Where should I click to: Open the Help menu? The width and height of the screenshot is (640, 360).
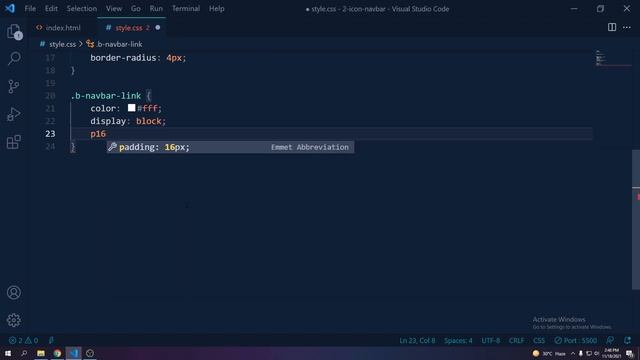coord(217,9)
